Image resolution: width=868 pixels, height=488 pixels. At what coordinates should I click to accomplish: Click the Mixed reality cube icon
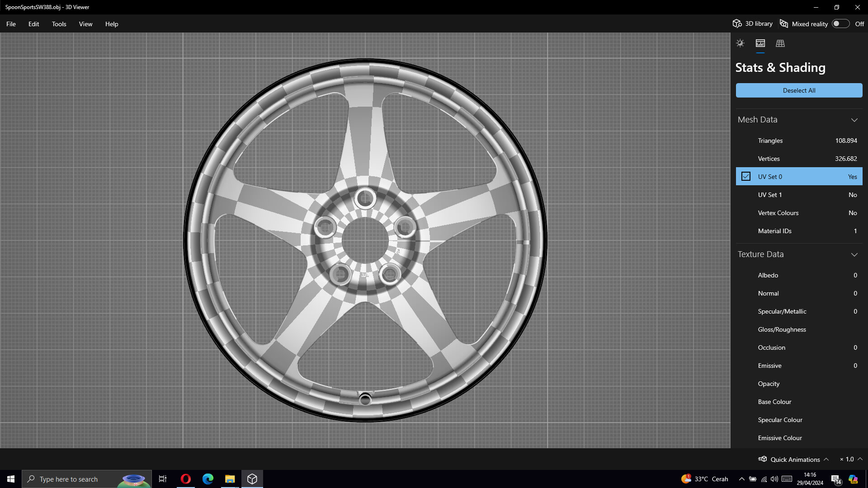tap(784, 23)
